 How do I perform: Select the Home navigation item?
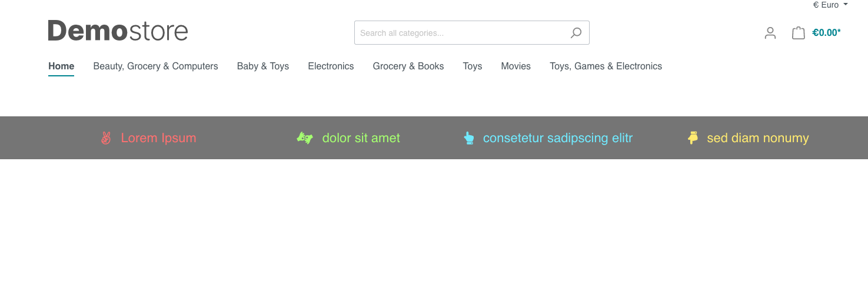coord(61,66)
